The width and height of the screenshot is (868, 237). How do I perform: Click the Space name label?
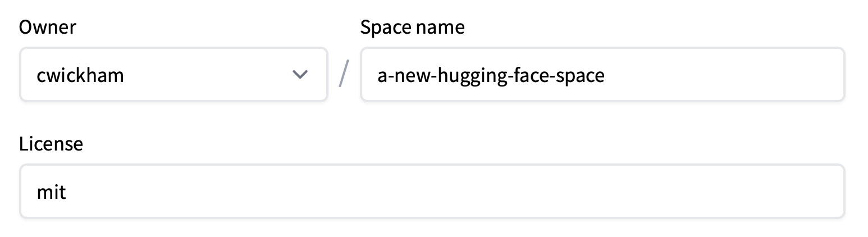412,27
